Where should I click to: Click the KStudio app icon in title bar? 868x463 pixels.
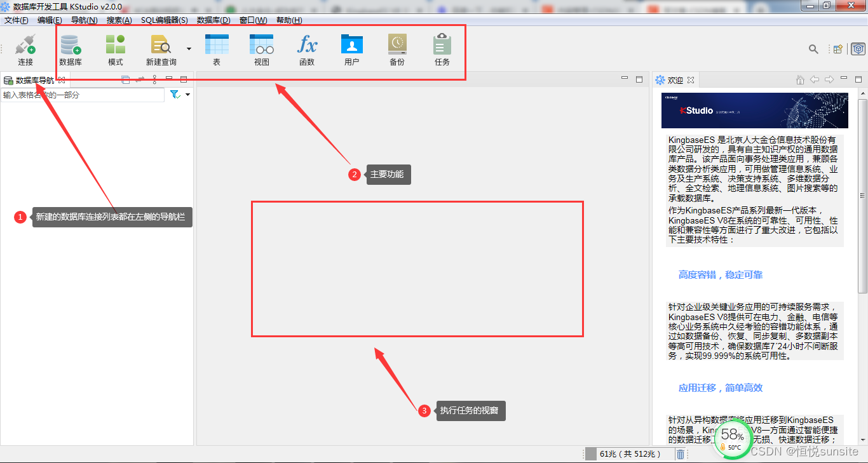[6, 6]
